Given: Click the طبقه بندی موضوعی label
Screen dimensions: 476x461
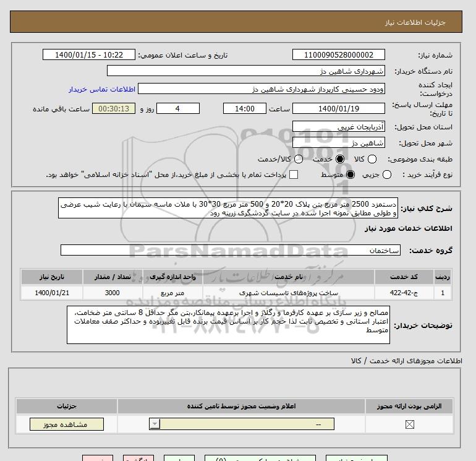Looking at the screenshot, I should (420, 159).
